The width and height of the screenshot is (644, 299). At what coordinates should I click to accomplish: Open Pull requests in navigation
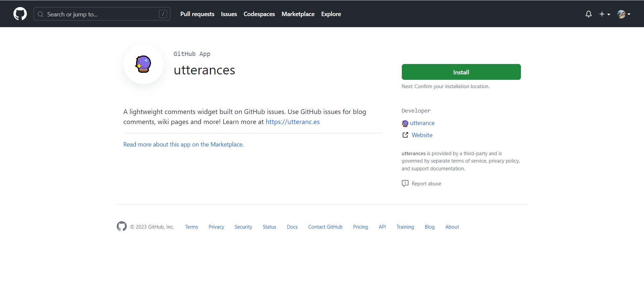coord(197,14)
